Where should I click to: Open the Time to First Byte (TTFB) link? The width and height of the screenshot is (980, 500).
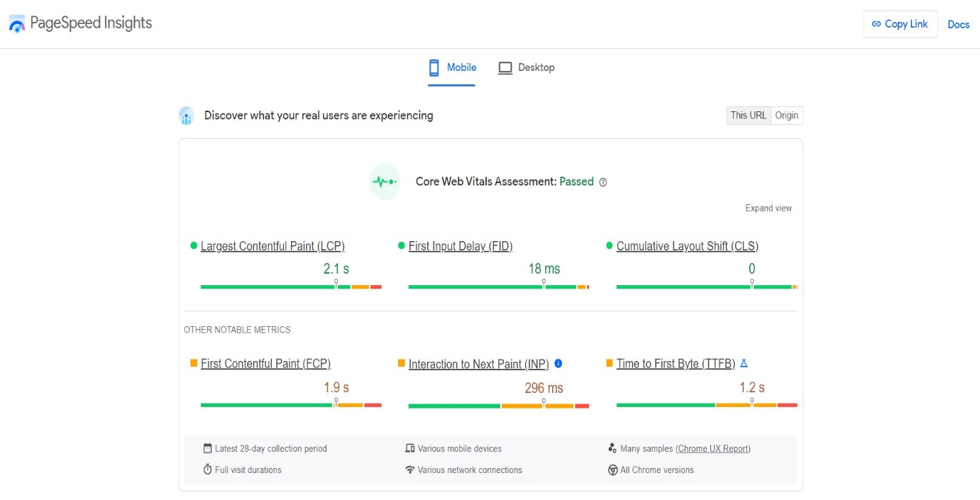click(676, 364)
